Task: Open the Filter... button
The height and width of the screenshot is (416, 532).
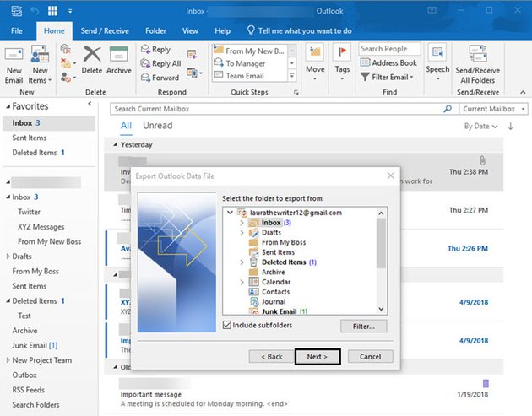Action: point(363,327)
